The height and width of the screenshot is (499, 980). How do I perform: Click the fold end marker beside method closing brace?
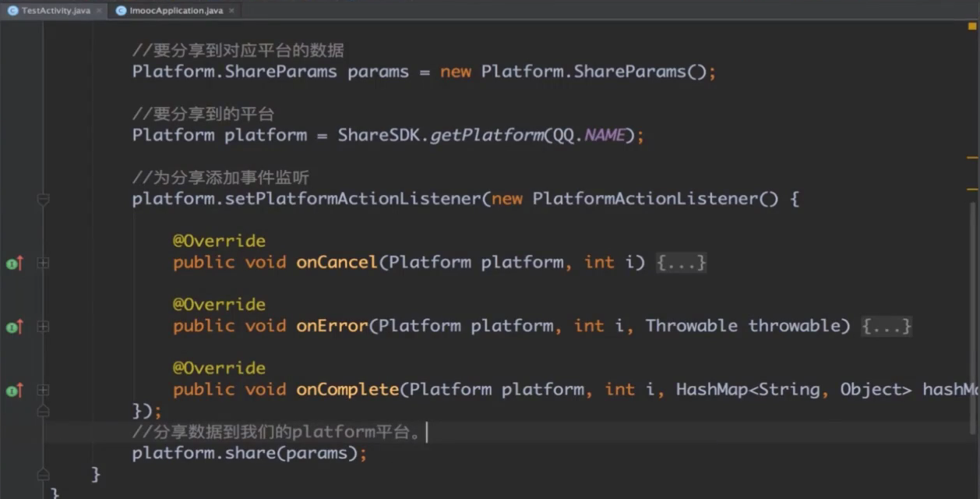tap(43, 473)
